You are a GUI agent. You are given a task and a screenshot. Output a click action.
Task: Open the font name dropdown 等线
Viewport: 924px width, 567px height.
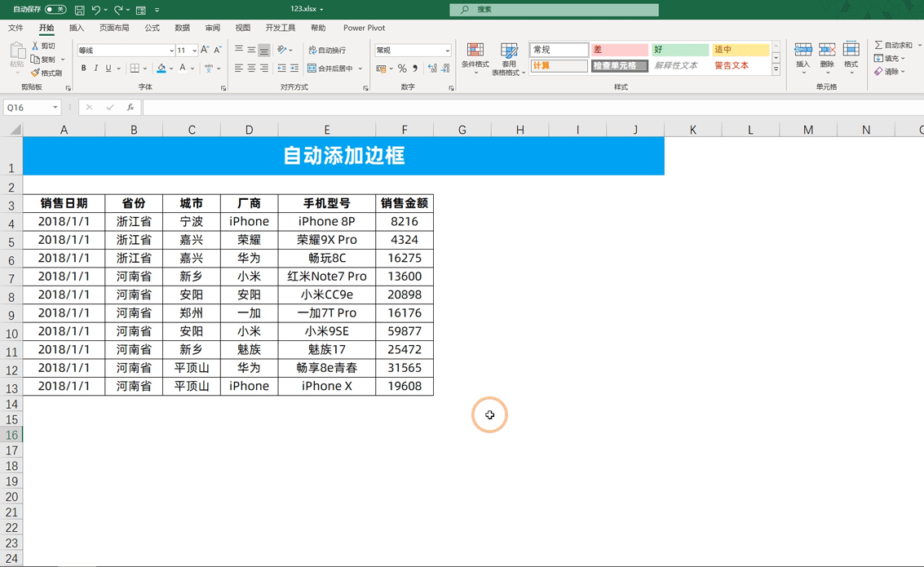pyautogui.click(x=171, y=51)
